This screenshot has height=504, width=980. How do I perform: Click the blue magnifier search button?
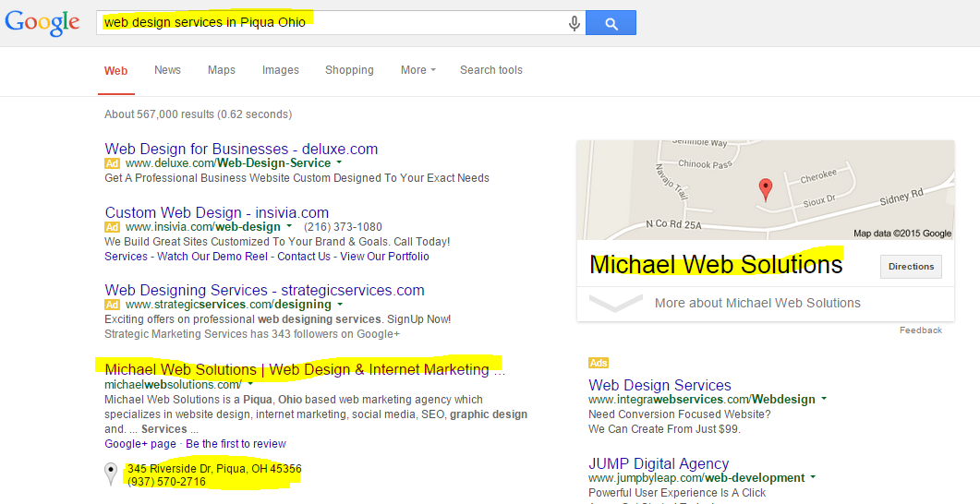(x=611, y=23)
